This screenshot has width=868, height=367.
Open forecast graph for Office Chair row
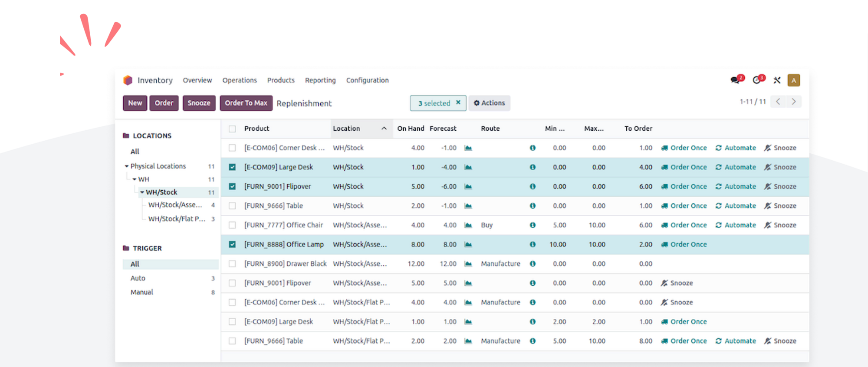click(x=468, y=225)
